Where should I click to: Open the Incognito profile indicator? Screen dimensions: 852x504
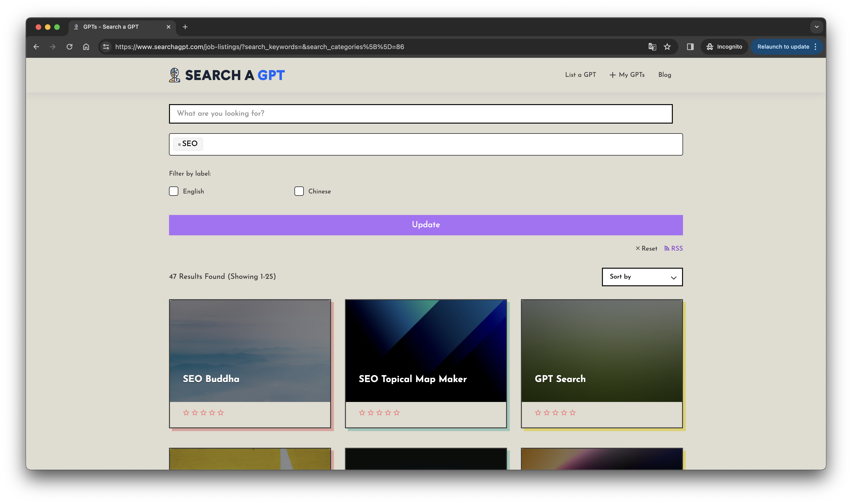725,47
